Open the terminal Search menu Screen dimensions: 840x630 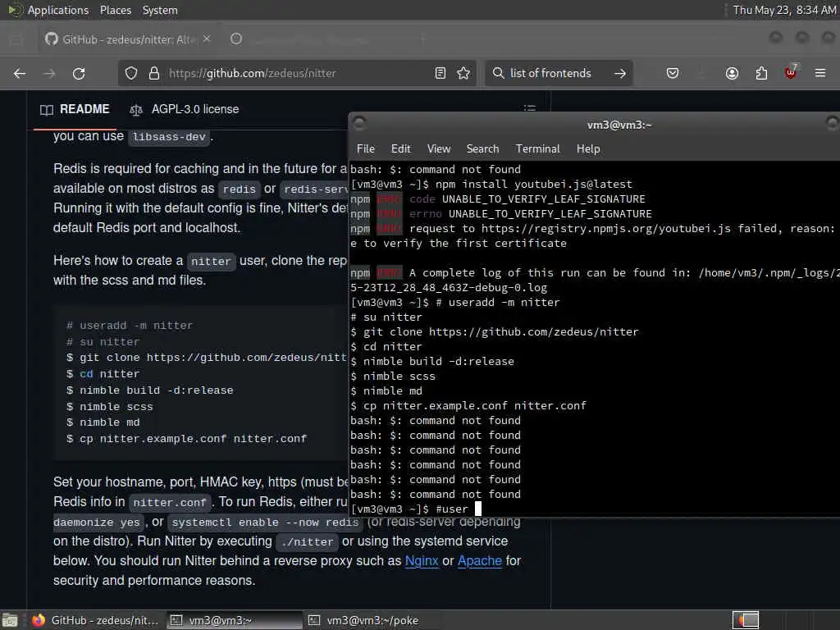point(482,149)
